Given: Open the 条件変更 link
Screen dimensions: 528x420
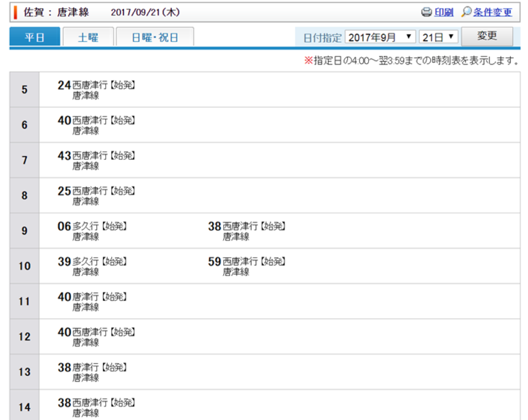Looking at the screenshot, I should click(x=492, y=13).
